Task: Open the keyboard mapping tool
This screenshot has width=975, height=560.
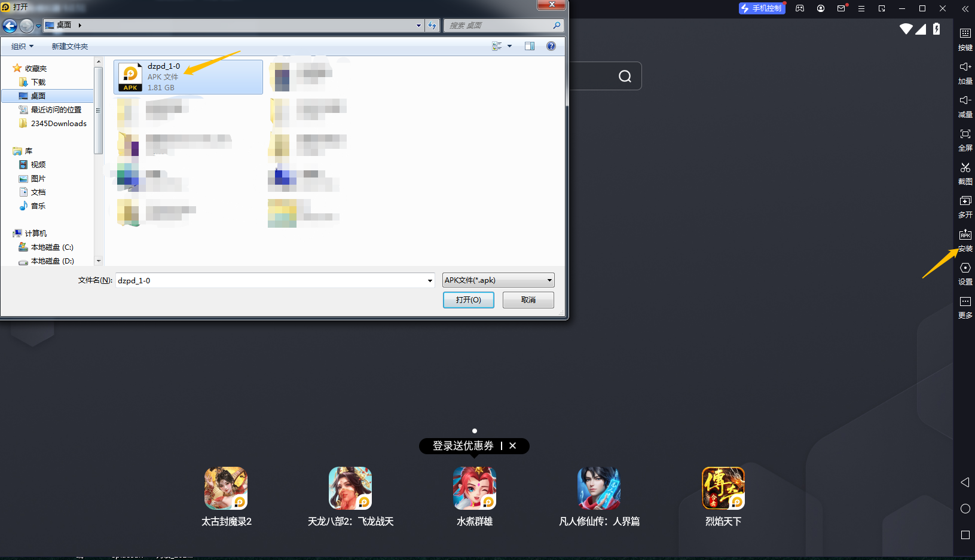Action: [965, 33]
